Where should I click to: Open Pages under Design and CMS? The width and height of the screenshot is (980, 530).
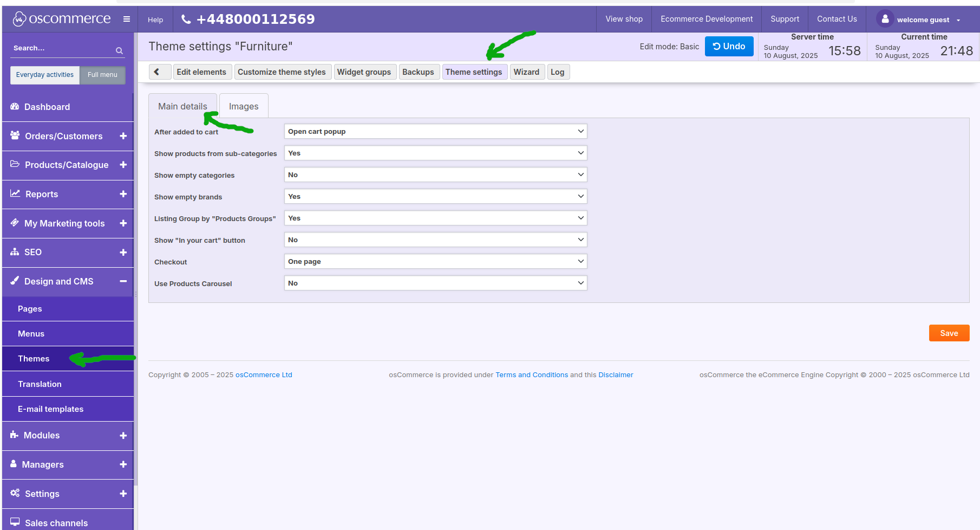pos(68,308)
